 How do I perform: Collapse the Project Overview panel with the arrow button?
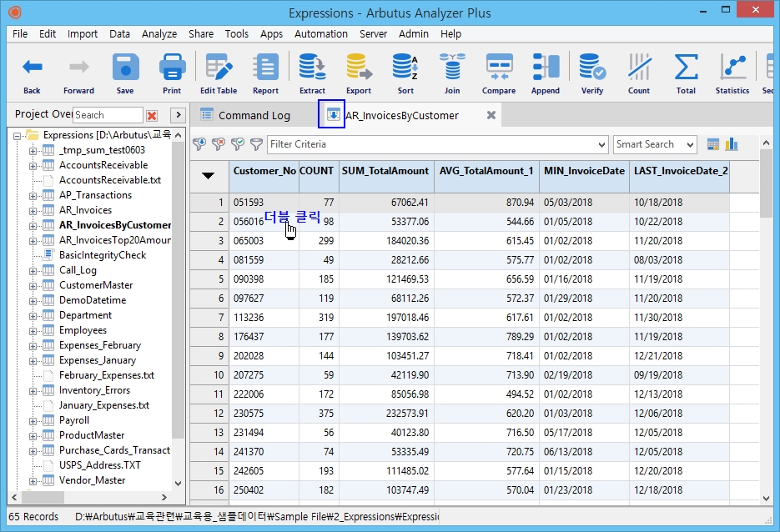[178, 115]
